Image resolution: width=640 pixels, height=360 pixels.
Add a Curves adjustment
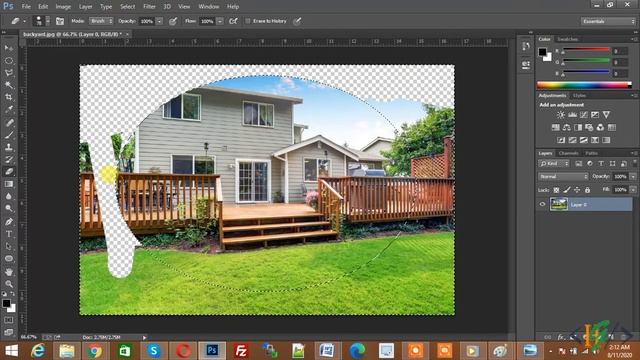pyautogui.click(x=584, y=115)
